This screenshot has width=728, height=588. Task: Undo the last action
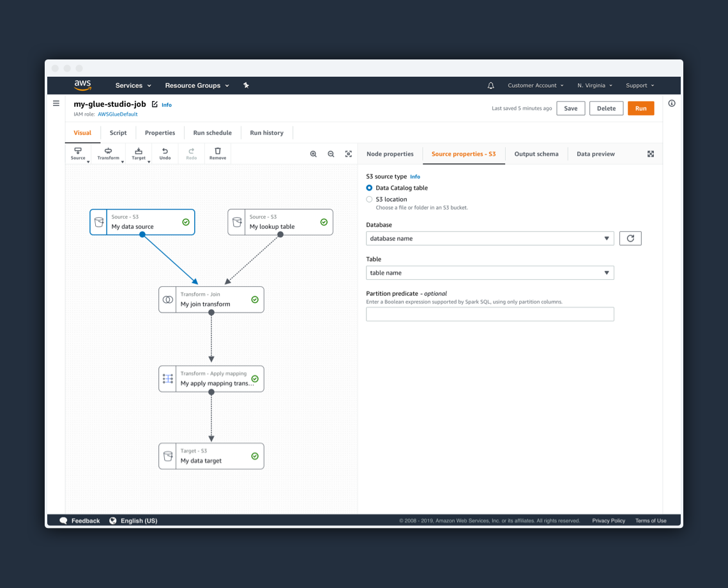165,153
